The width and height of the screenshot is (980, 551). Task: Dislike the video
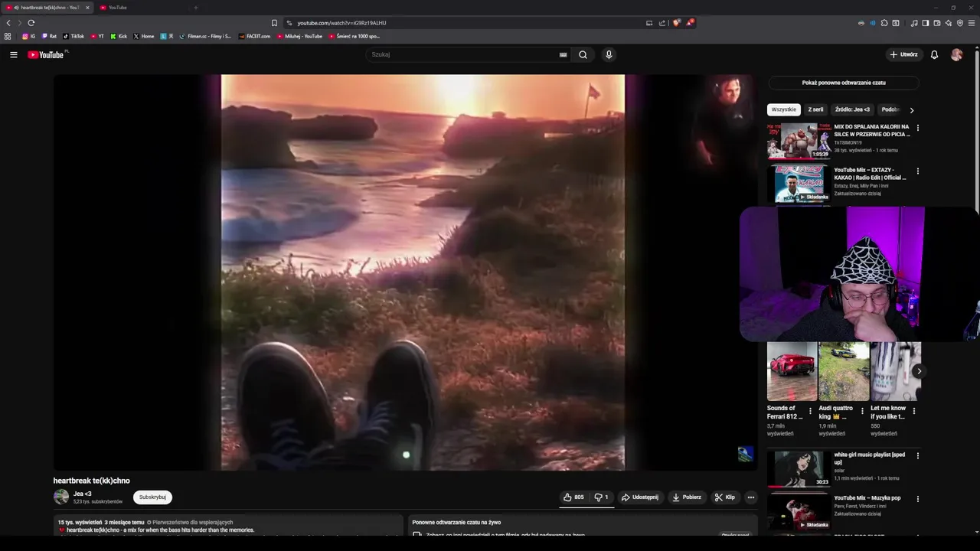pyautogui.click(x=601, y=497)
